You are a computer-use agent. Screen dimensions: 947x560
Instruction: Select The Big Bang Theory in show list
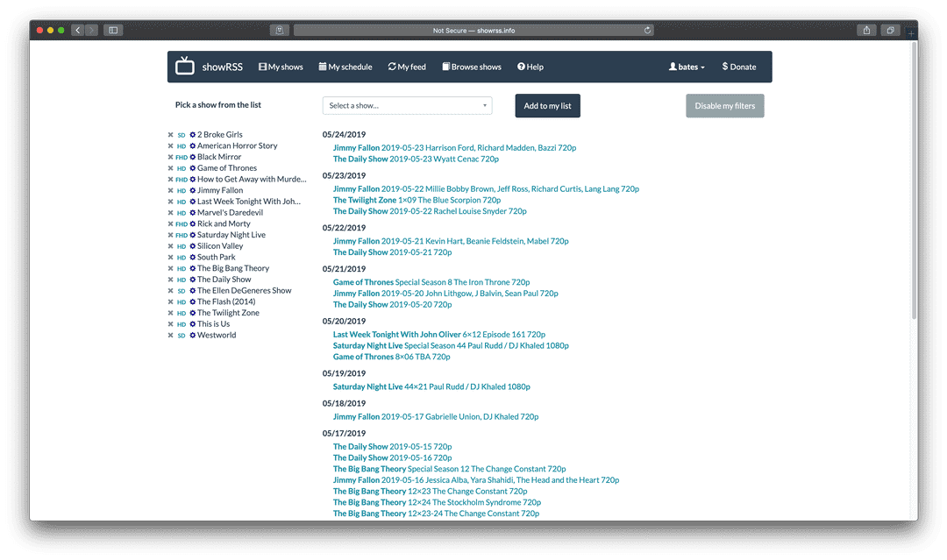[233, 268]
